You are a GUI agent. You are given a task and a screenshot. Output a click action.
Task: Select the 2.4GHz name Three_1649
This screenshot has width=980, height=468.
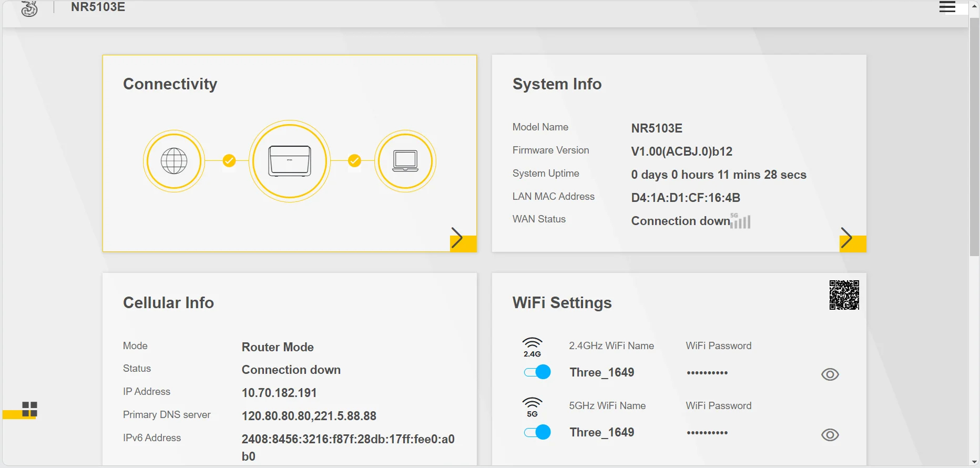[602, 372]
